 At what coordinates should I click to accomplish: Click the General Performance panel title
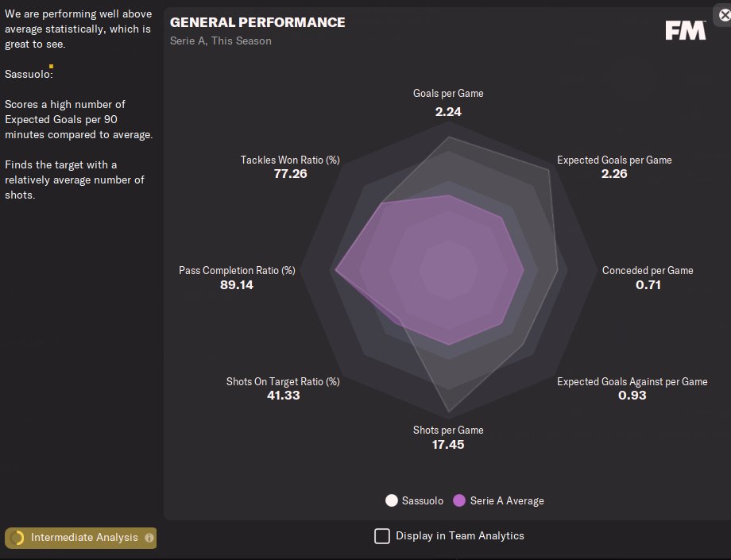(x=257, y=22)
